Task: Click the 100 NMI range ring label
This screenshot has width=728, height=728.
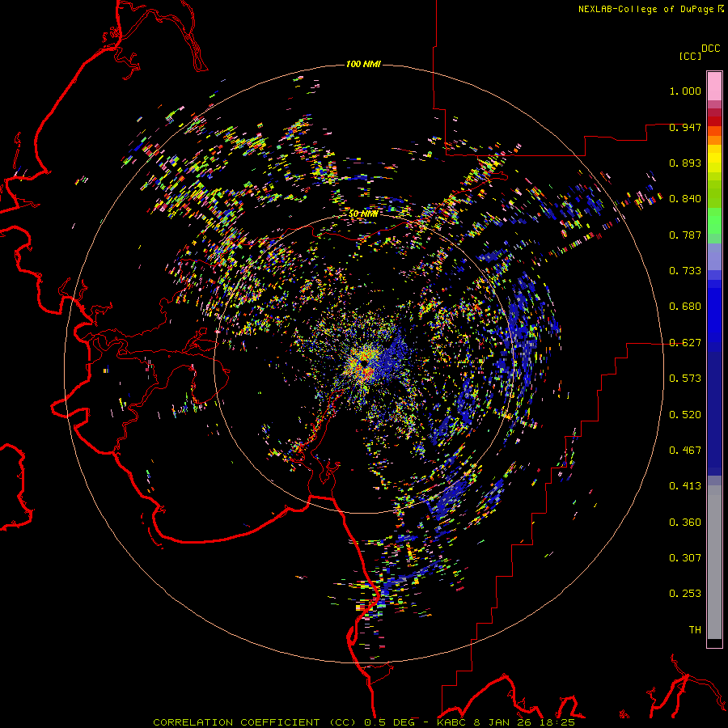Action: click(x=363, y=64)
